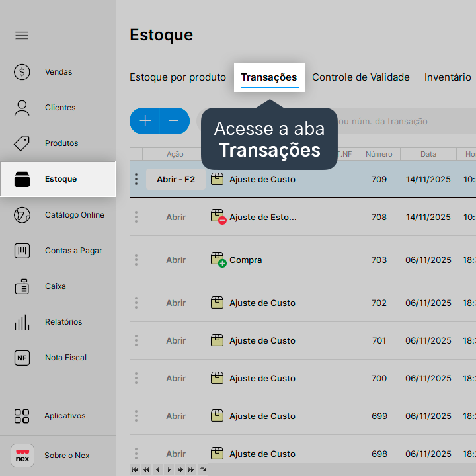Screen dimensions: 476x476
Task: Open Contas a Pagar barcode icon
Action: tap(22, 251)
